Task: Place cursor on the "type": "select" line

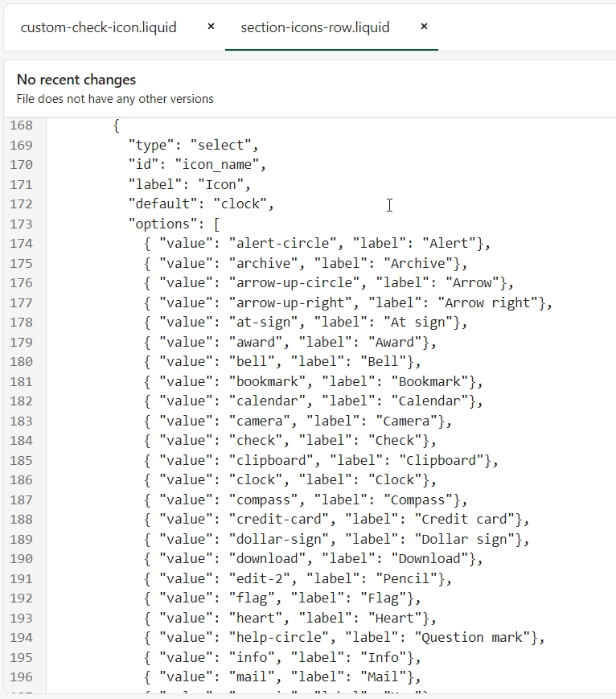Action: [x=192, y=146]
